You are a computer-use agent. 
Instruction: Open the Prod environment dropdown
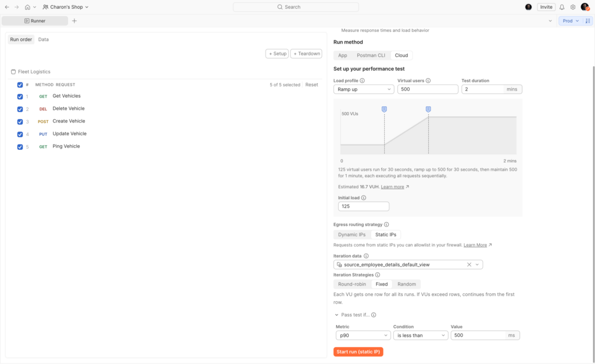click(571, 21)
